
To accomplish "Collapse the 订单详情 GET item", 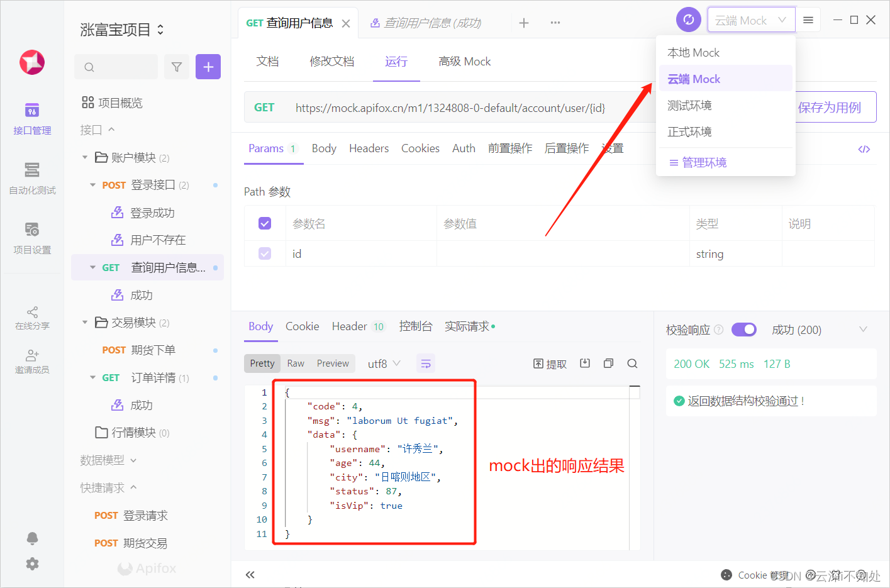I will pyautogui.click(x=92, y=378).
